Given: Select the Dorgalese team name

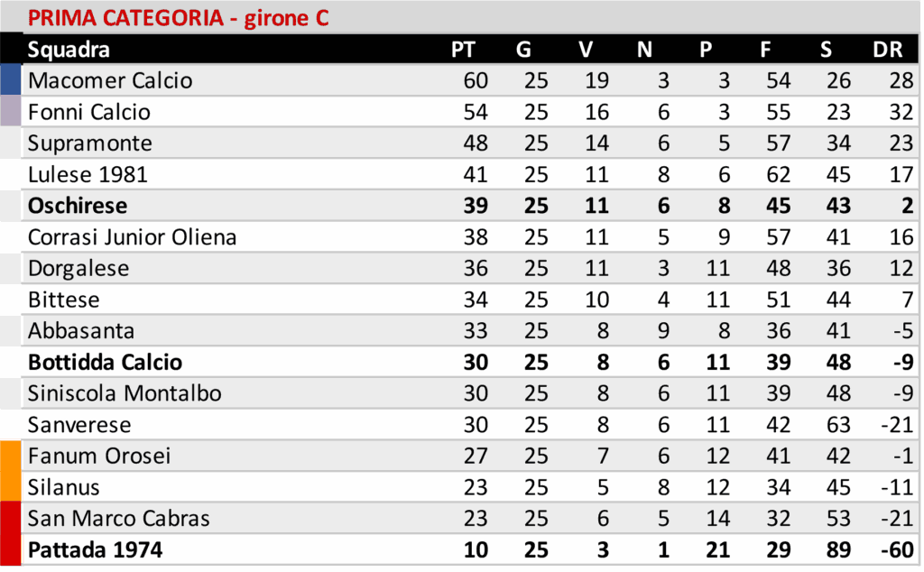Looking at the screenshot, I should pos(79,269).
